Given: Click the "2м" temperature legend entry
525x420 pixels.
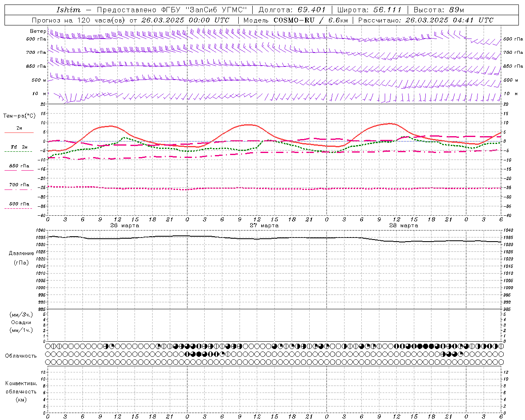Looking at the screenshot, I should click(x=19, y=128).
